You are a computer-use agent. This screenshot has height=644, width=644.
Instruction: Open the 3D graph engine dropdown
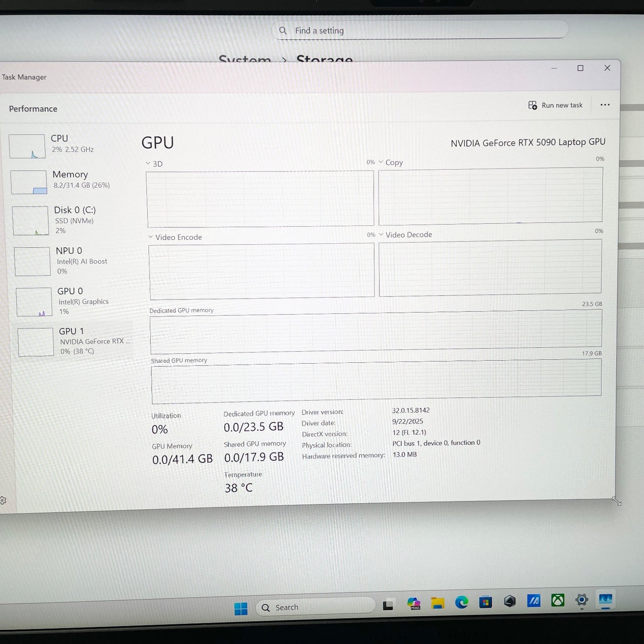pyautogui.click(x=154, y=164)
